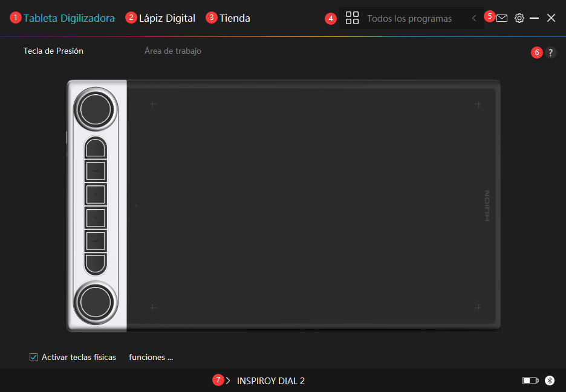Open the Tienda tab
The width and height of the screenshot is (566, 392).
tap(235, 18)
